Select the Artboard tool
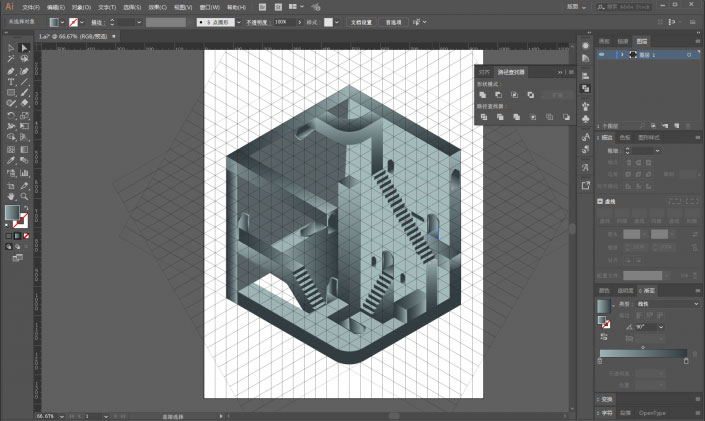 11,185
